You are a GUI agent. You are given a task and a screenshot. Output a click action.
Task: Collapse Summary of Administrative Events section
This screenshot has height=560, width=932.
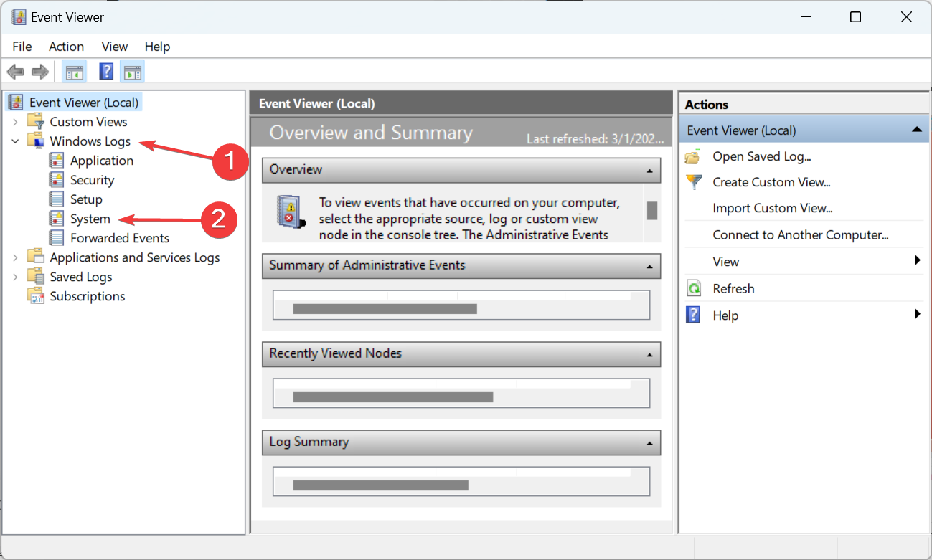649,267
